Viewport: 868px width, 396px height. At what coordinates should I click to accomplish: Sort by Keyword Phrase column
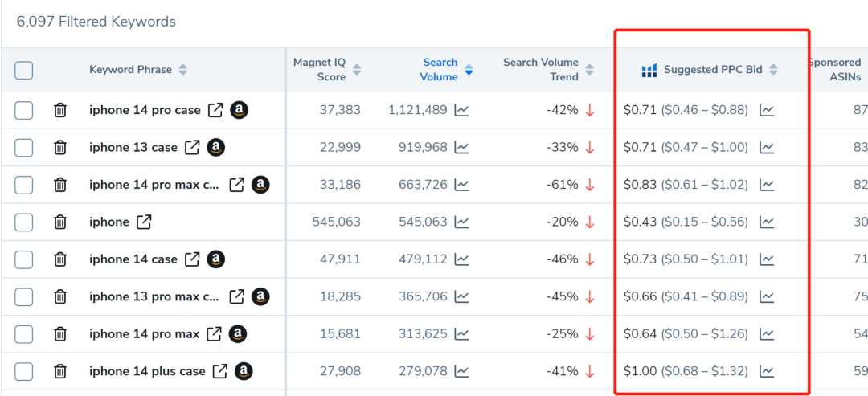click(x=182, y=70)
